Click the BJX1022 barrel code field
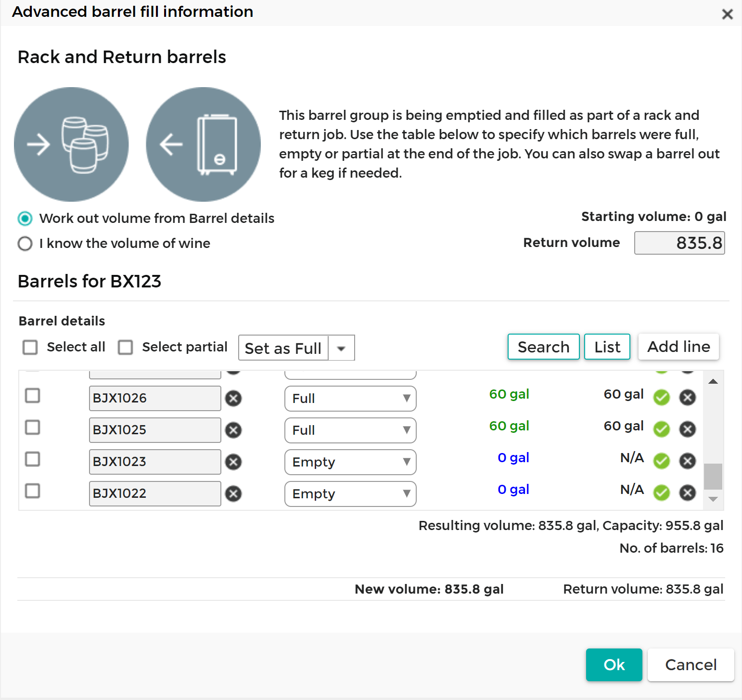The width and height of the screenshot is (742, 700). click(x=155, y=493)
